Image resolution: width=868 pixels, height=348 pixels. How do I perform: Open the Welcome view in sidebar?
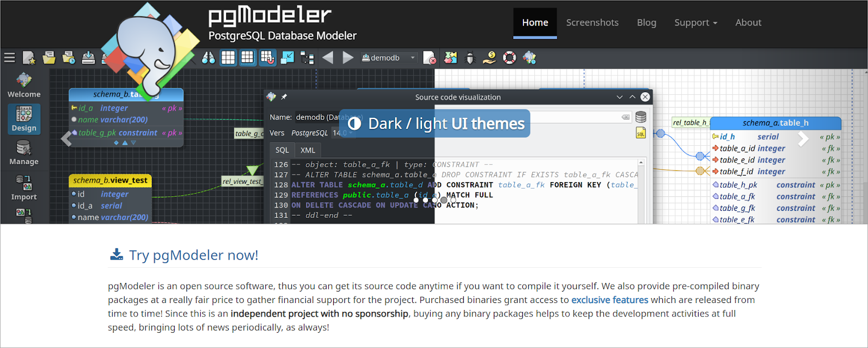24,86
